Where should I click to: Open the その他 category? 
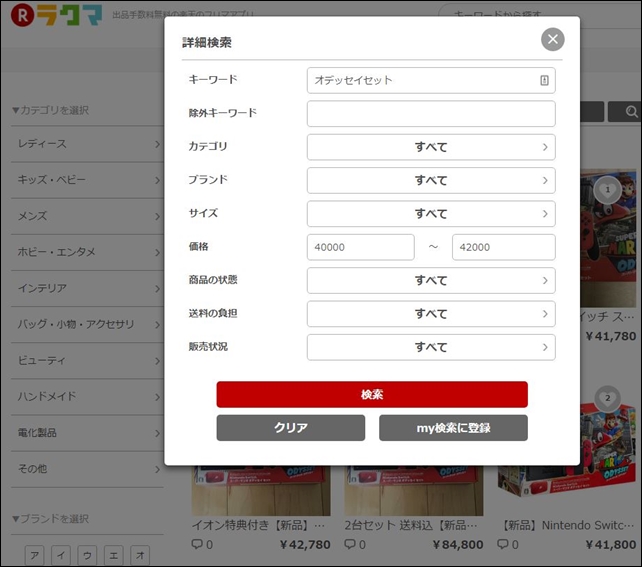pyautogui.click(x=87, y=469)
